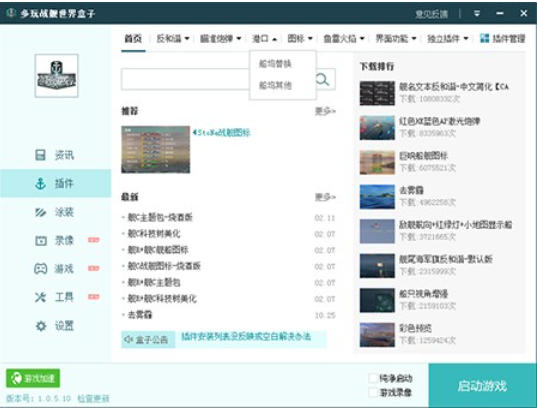Open 舰R+舰C科技树美化 in latest list

(162, 298)
